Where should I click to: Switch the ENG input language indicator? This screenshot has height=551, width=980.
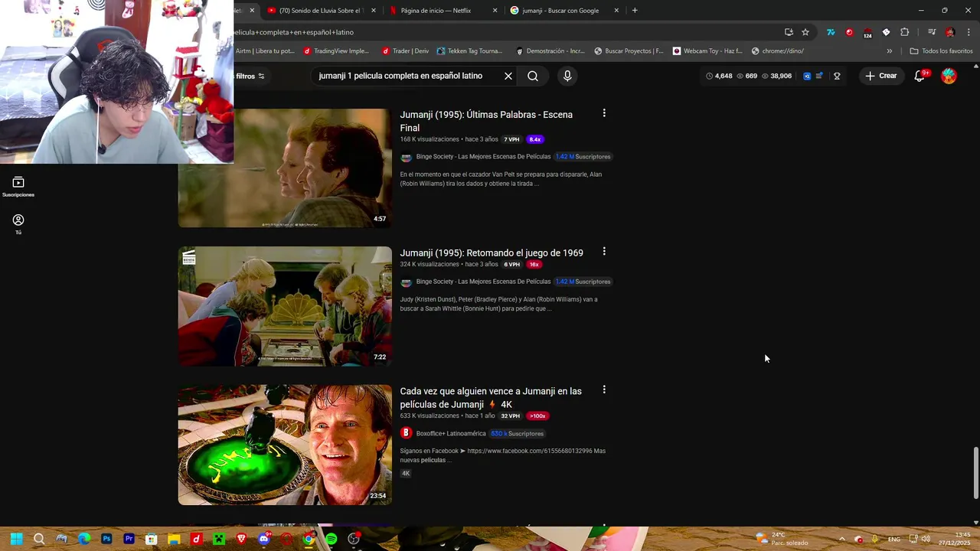pyautogui.click(x=893, y=539)
